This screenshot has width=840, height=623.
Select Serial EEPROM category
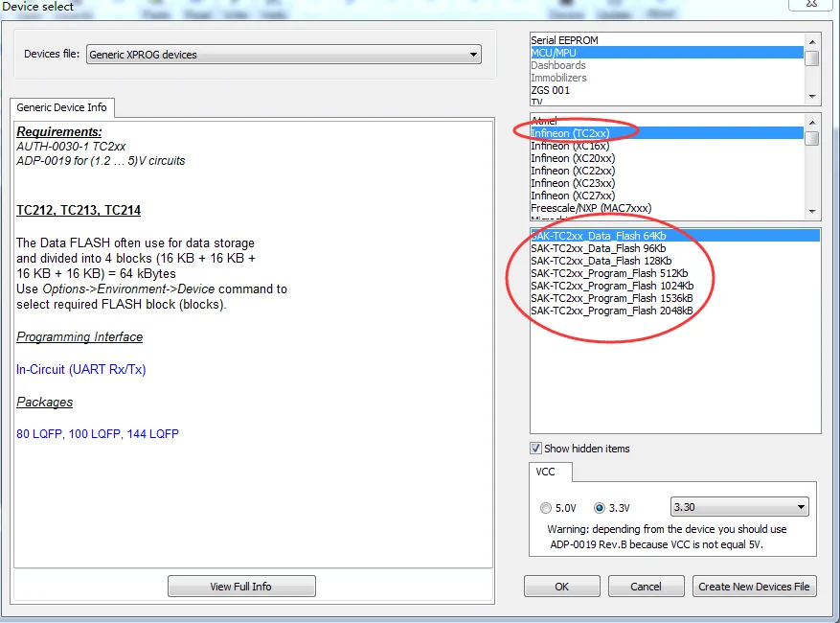(x=667, y=40)
